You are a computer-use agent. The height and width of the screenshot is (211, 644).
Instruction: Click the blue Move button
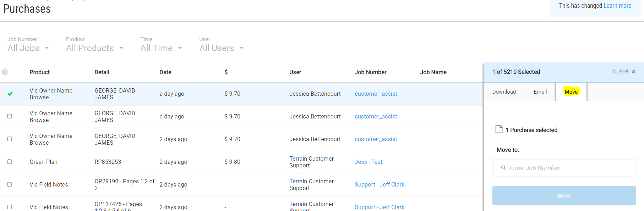[x=564, y=196]
